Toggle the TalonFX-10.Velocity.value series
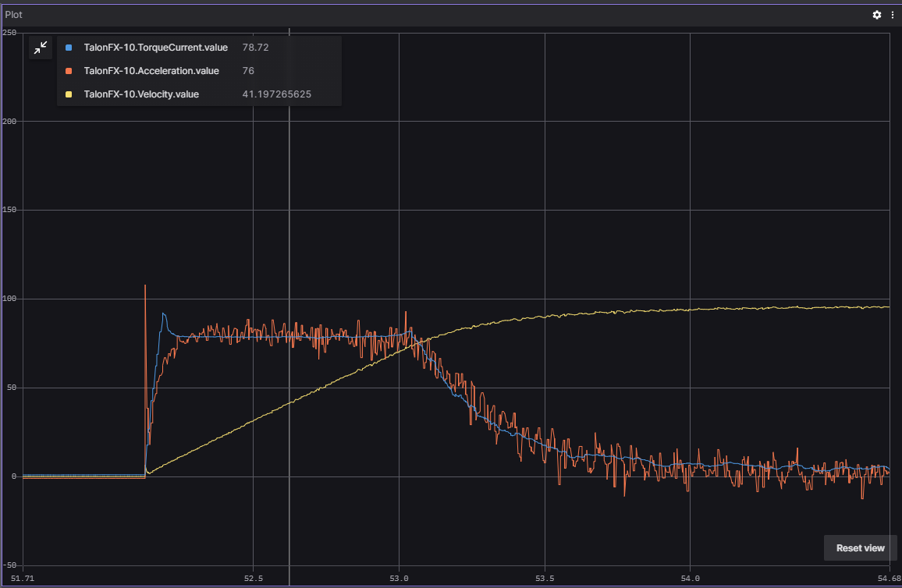Image resolution: width=902 pixels, height=588 pixels. click(141, 94)
